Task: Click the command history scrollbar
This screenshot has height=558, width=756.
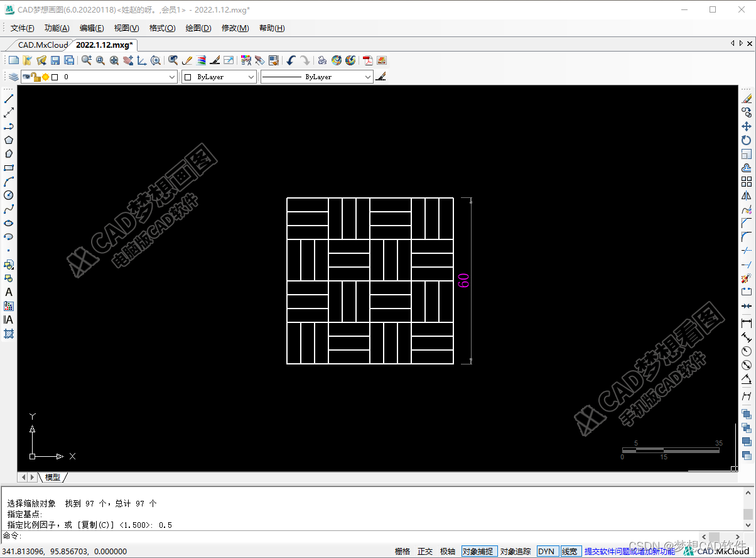Action: [748, 508]
